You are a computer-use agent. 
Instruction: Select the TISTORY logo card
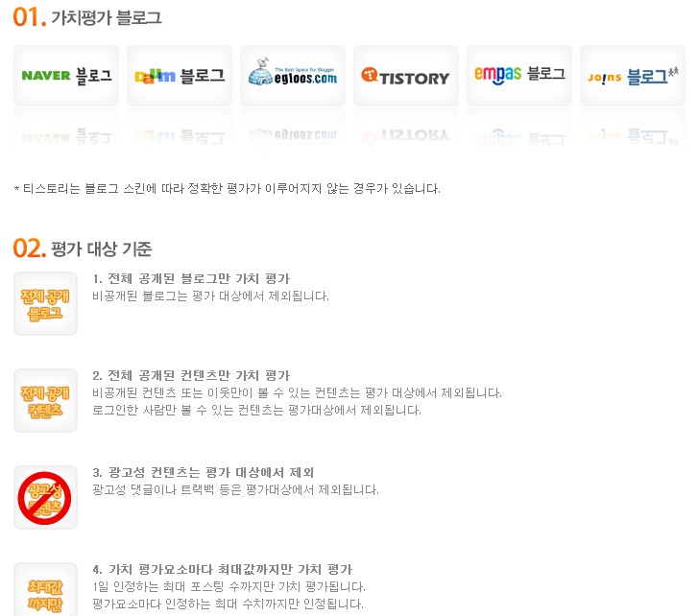pos(406,76)
